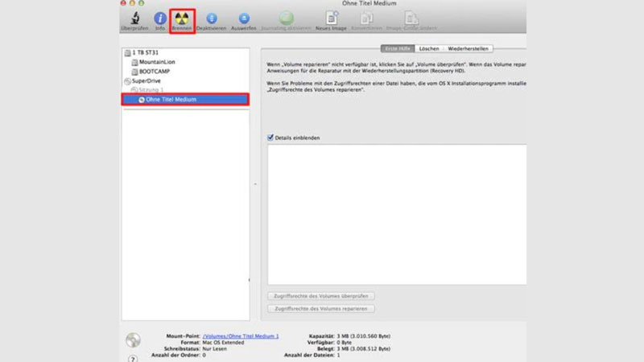Switch to the Löschen tab
Viewport: 644px width, 362px height.
click(x=429, y=48)
